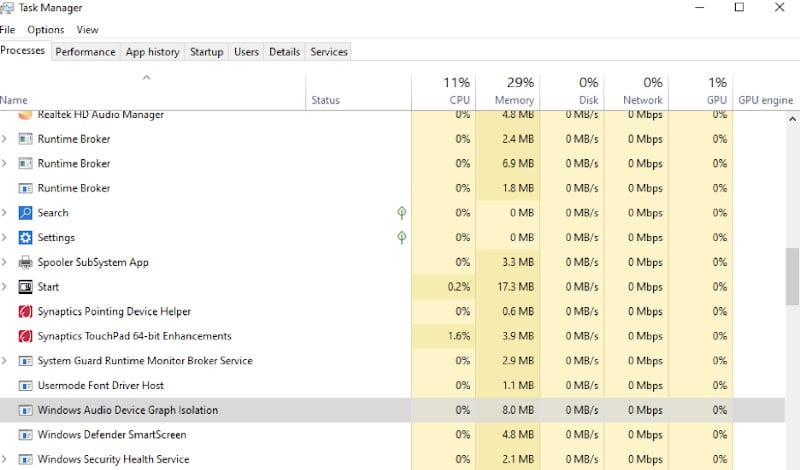
Task: Click the Settings gear process icon
Action: pyautogui.click(x=25, y=237)
